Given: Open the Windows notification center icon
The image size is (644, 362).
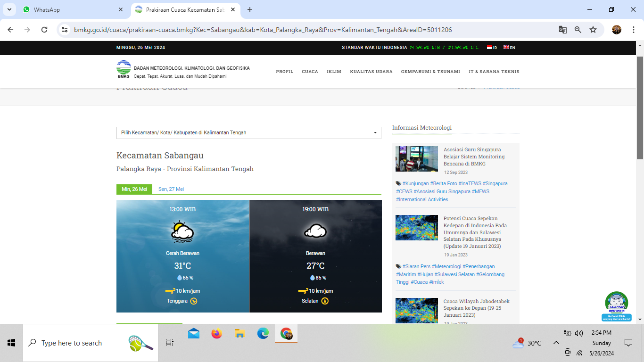Looking at the screenshot, I should (628, 343).
